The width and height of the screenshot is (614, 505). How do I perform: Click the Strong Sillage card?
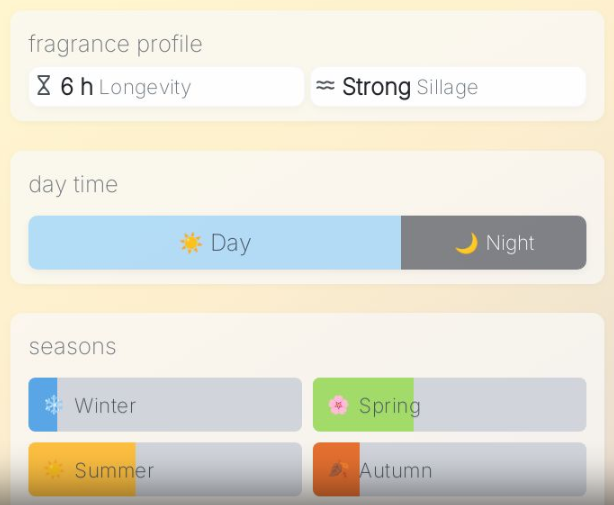448,87
